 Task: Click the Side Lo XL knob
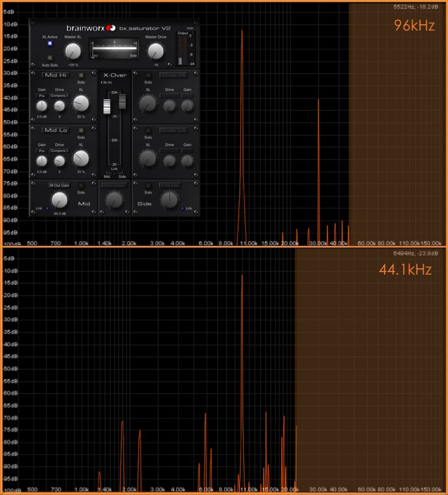pyautogui.click(x=148, y=158)
